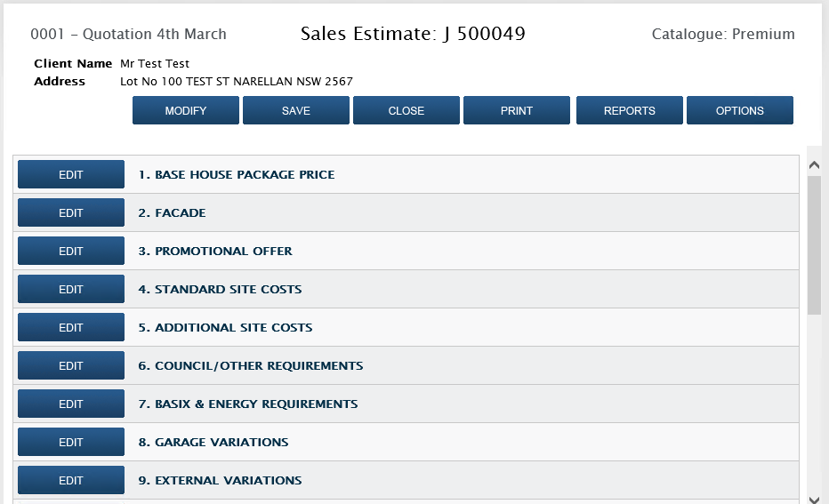Viewport: 829px width, 504px height.
Task: Edit the Council/Other Requirements section
Action: pyautogui.click(x=71, y=365)
